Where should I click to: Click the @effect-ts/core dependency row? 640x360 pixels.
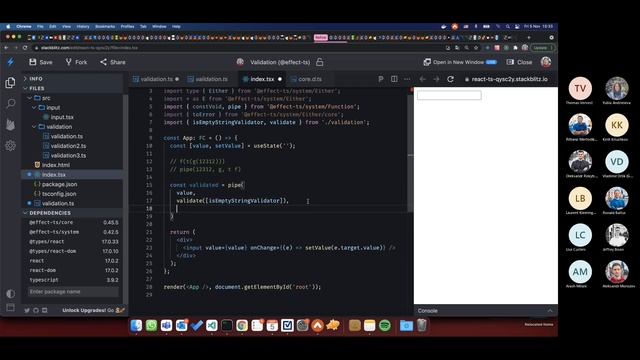73,222
